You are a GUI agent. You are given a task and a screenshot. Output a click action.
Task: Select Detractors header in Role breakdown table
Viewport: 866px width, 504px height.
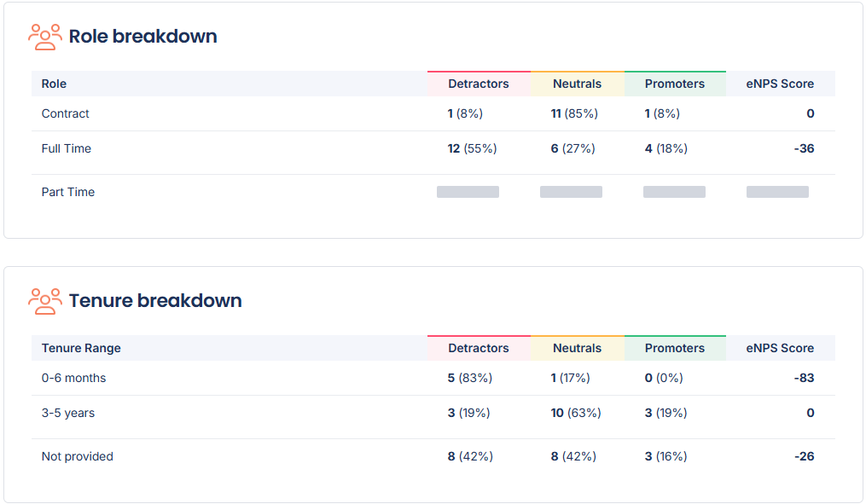[x=479, y=84]
